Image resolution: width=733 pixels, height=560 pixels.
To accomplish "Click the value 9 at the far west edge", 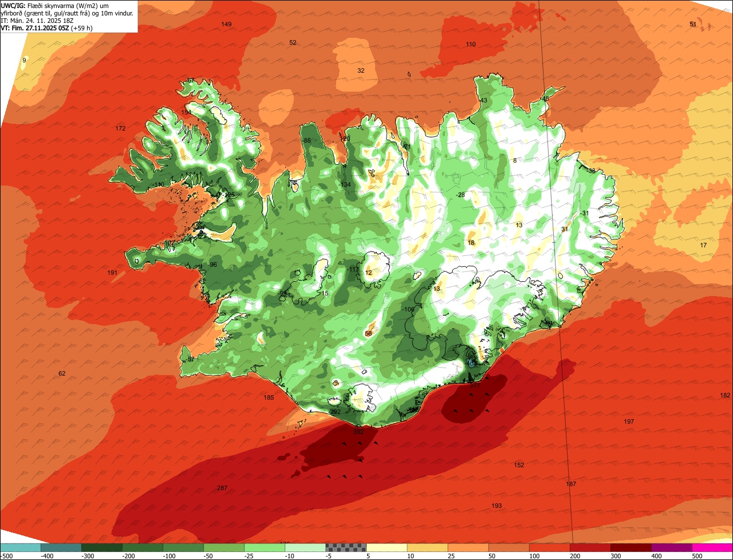I will point(24,60).
